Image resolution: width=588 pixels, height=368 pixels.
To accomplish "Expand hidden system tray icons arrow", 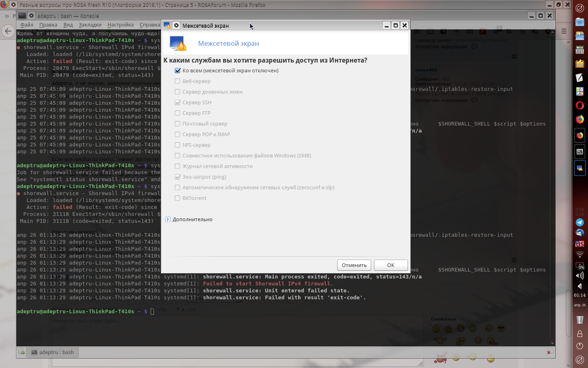I will coord(580,286).
